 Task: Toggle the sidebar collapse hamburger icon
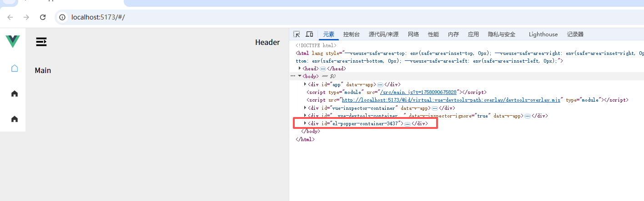(x=41, y=42)
